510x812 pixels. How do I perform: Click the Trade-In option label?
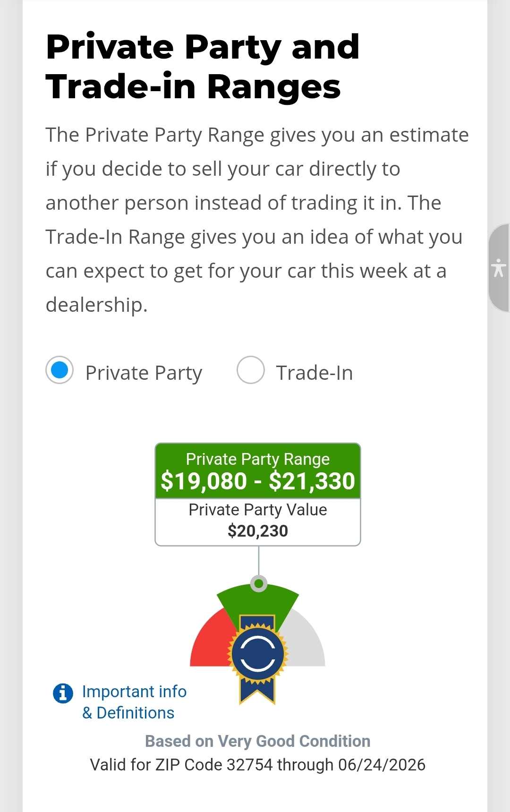[314, 373]
